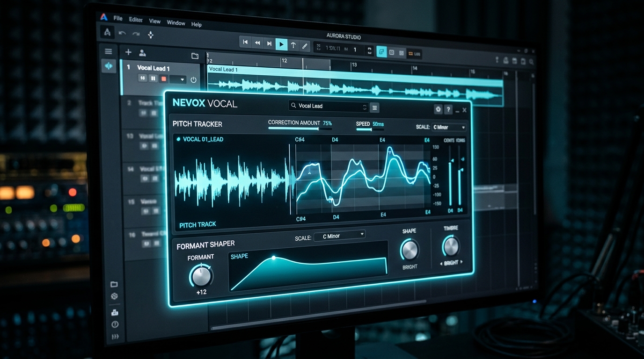Image resolution: width=644 pixels, height=359 pixels.
Task: Select the pencil draw tool in transport bar
Action: click(x=305, y=45)
